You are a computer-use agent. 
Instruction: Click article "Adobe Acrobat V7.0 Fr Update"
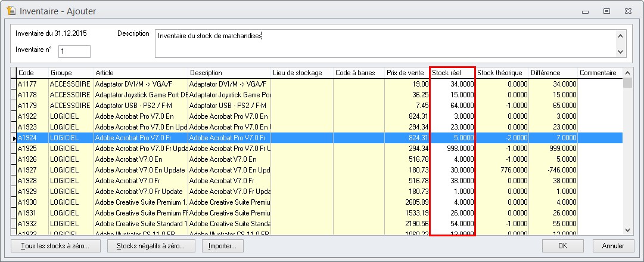(x=141, y=191)
